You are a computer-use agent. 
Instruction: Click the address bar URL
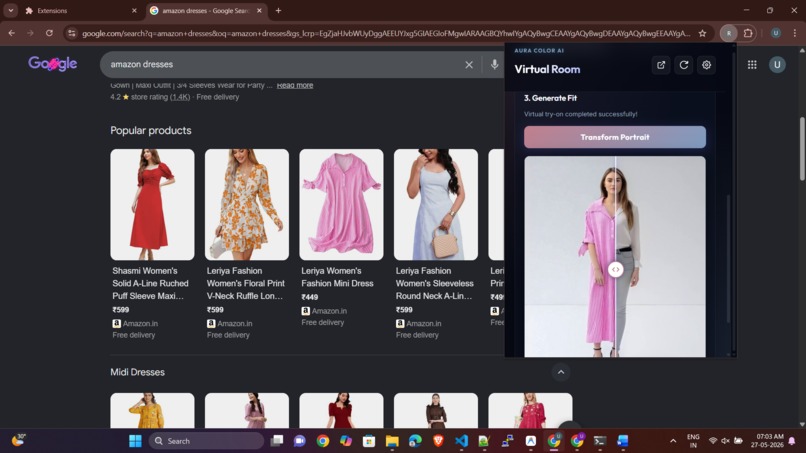point(386,33)
